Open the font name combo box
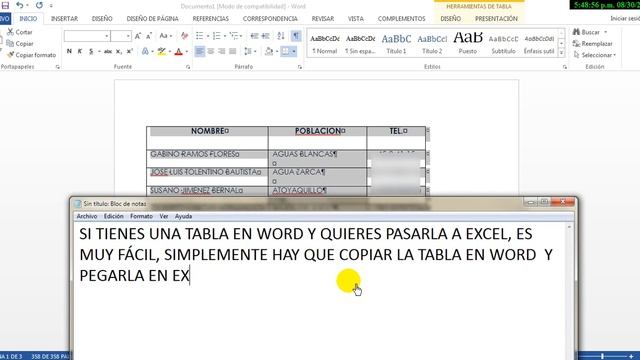This screenshot has height=360, width=640. click(87, 36)
